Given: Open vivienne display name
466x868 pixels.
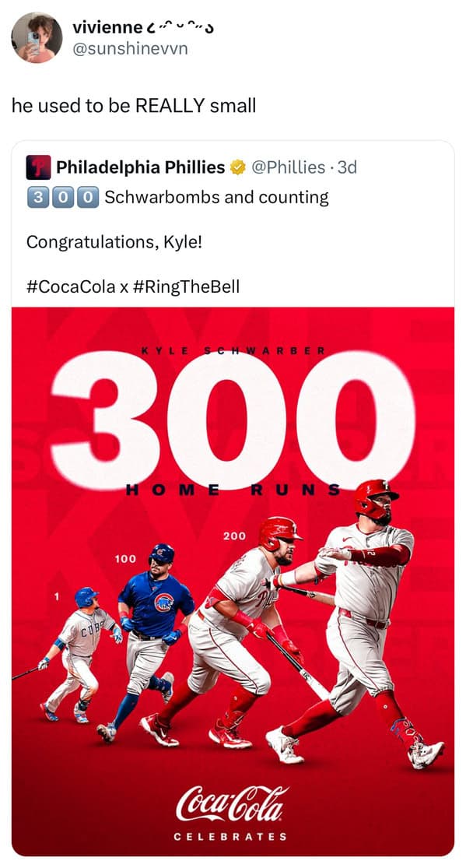Looking at the screenshot, I should coord(107,26).
